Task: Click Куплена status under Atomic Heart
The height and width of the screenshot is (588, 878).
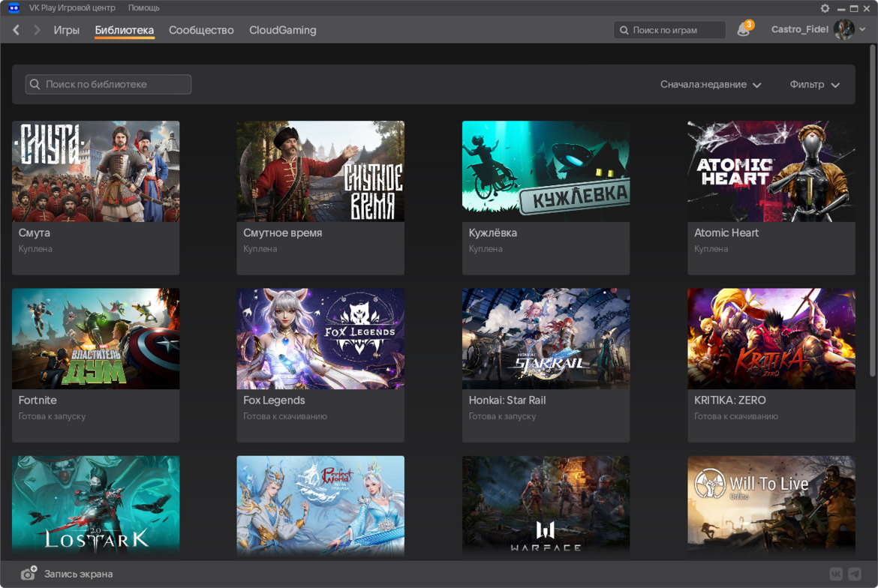Action: click(711, 249)
